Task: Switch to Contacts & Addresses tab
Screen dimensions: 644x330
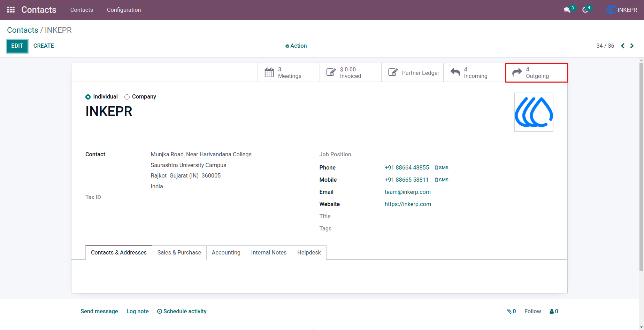Action: click(x=119, y=252)
